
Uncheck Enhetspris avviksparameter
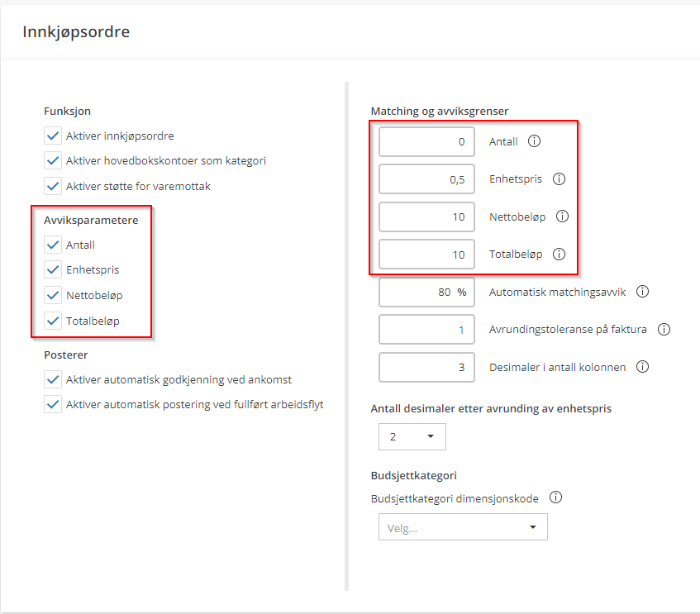point(54,270)
